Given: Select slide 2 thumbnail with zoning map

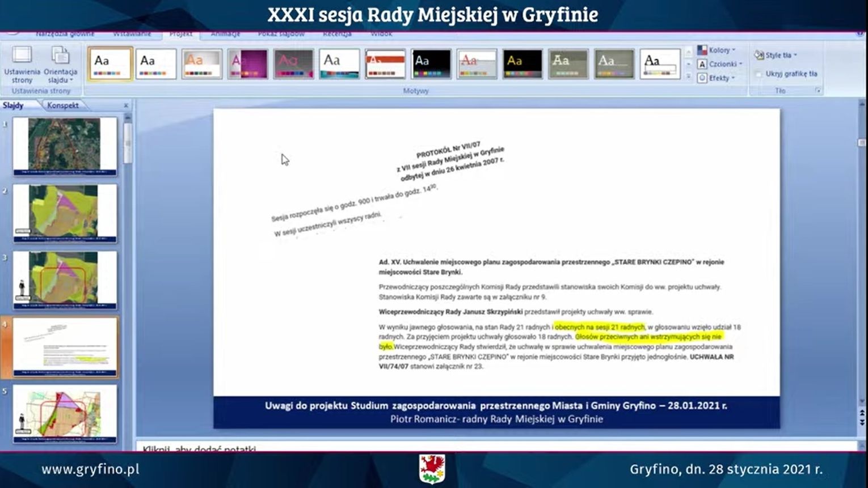Looking at the screenshot, I should [x=65, y=212].
